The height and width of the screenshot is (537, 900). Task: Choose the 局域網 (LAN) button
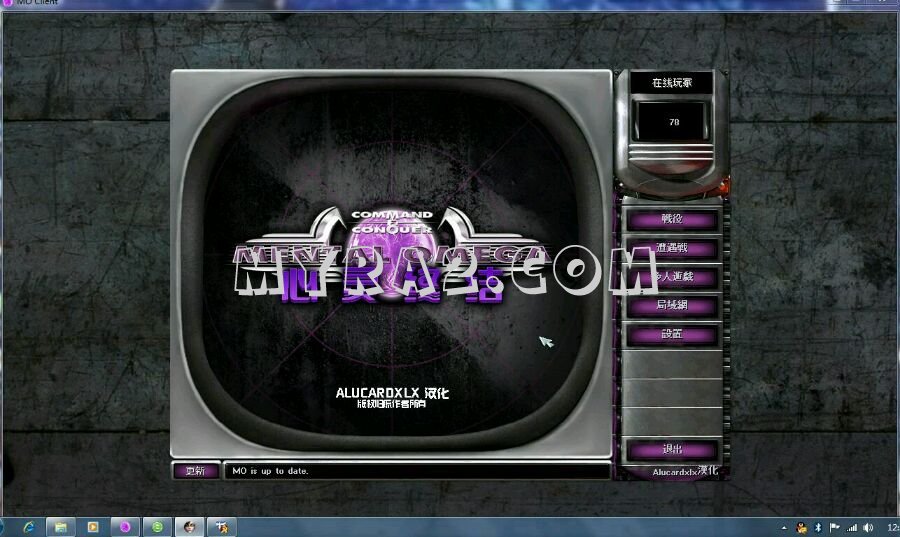(672, 305)
